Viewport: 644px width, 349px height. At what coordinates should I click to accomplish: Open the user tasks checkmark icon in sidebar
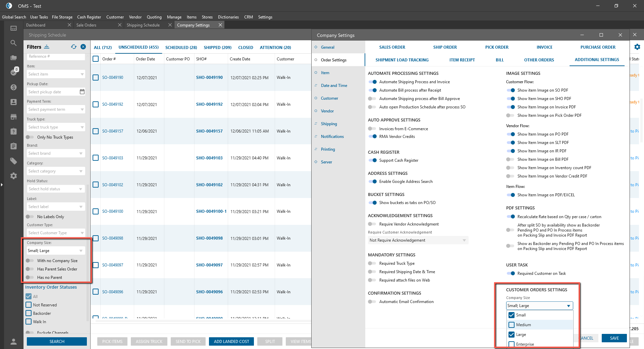[13, 72]
